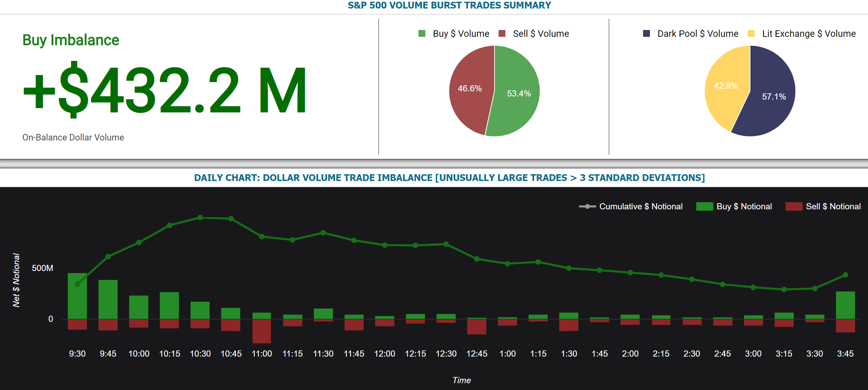Click the Buy $ Volume green legend swatch
Image resolution: width=868 pixels, height=390 pixels.
click(x=422, y=33)
